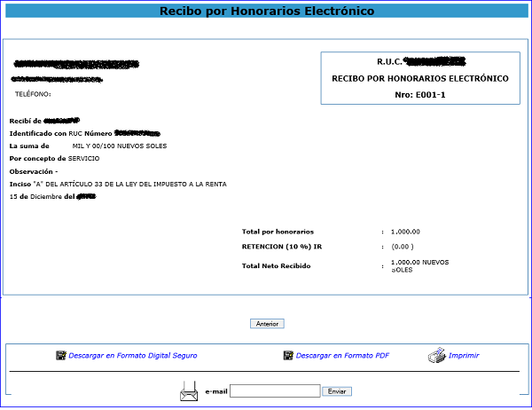Click the Digital Seguro download disk icon

tap(61, 355)
